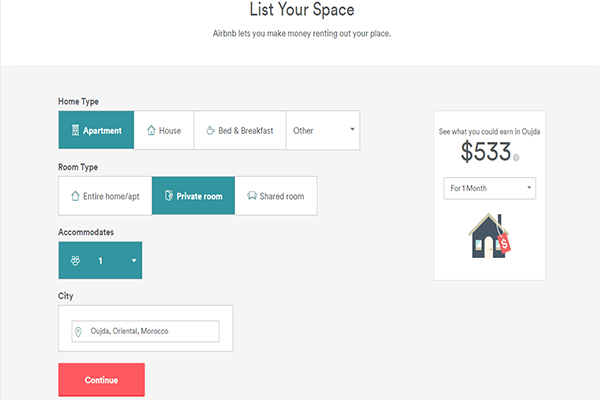
Task: Click the coffee cup Bed & Breakfast icon
Action: coord(210,130)
